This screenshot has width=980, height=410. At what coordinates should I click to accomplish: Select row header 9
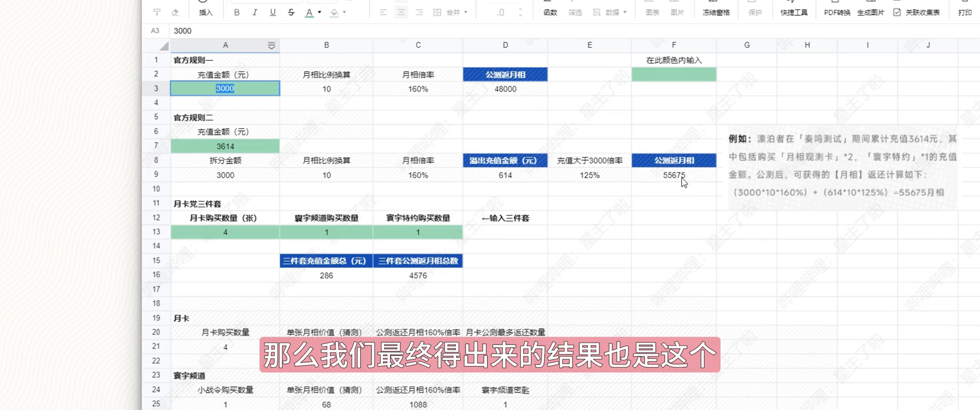[156, 174]
